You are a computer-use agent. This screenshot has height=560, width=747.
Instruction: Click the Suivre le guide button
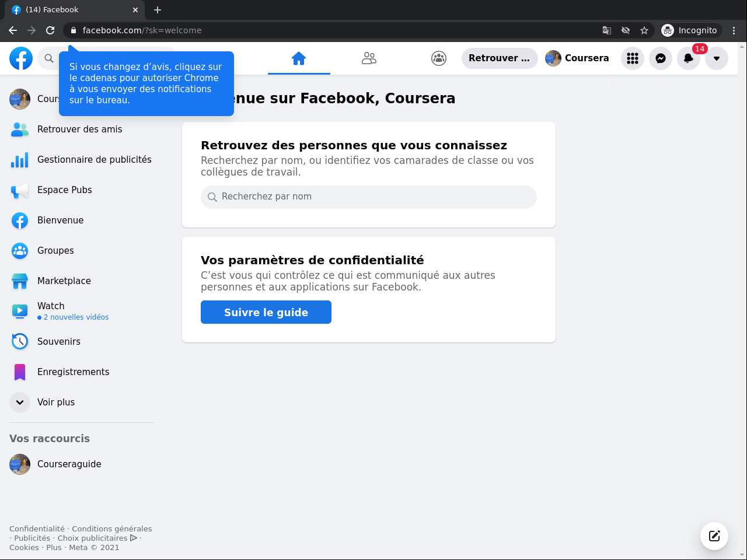tap(266, 312)
